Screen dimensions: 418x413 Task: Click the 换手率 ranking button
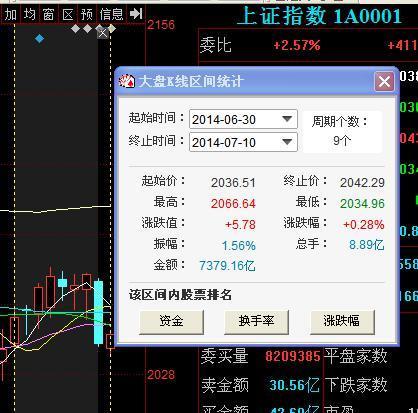coord(256,321)
